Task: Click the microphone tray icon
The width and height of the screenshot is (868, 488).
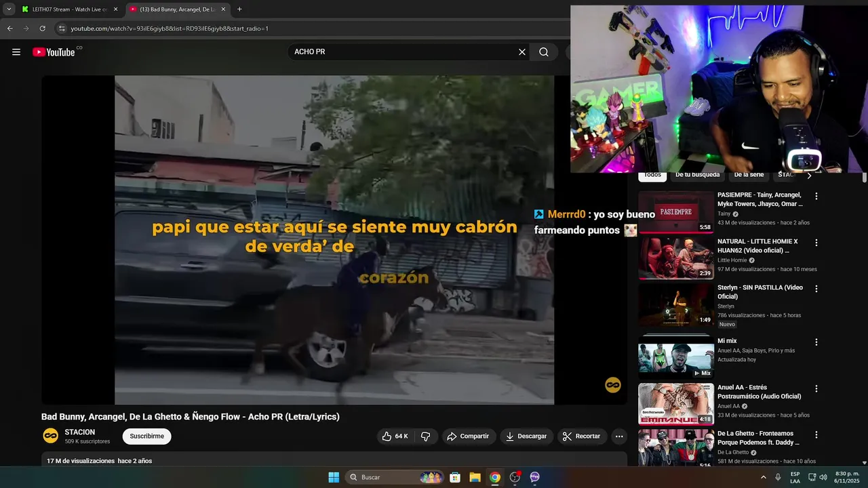Action: tap(778, 477)
